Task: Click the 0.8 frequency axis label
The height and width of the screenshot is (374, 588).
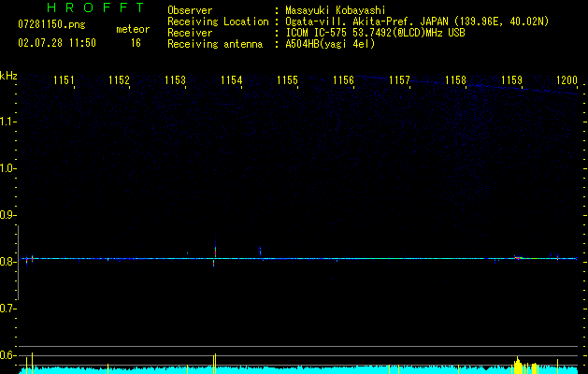Action: pos(7,262)
